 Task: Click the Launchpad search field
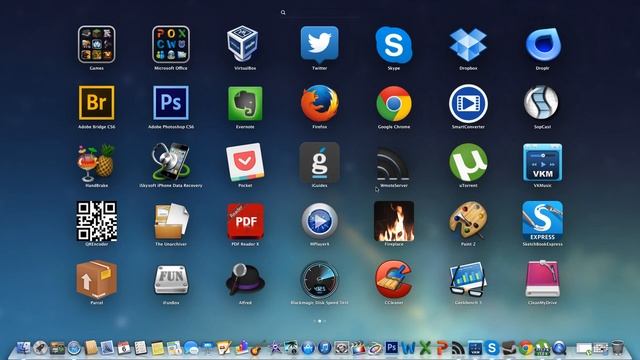point(320,13)
